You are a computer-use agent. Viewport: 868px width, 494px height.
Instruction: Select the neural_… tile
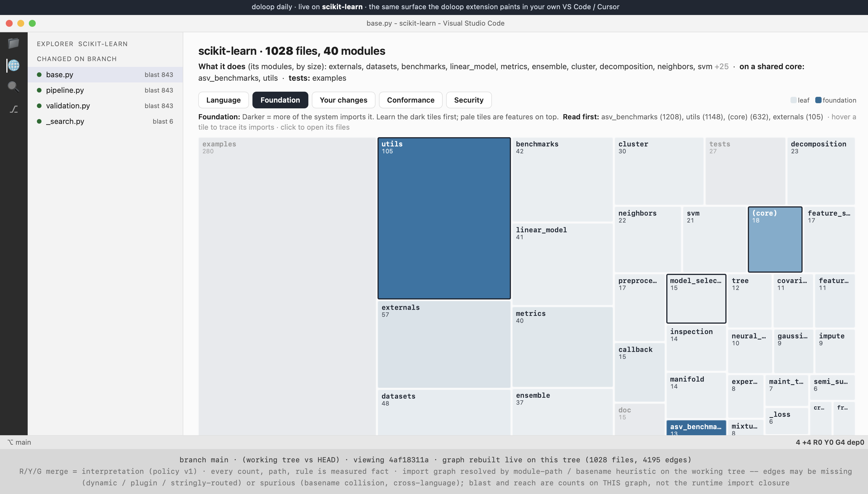click(x=750, y=351)
